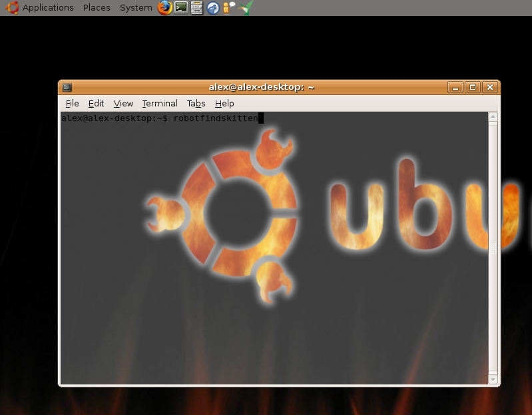The width and height of the screenshot is (532, 415).
Task: Open the Places menu
Action: coord(97,7)
